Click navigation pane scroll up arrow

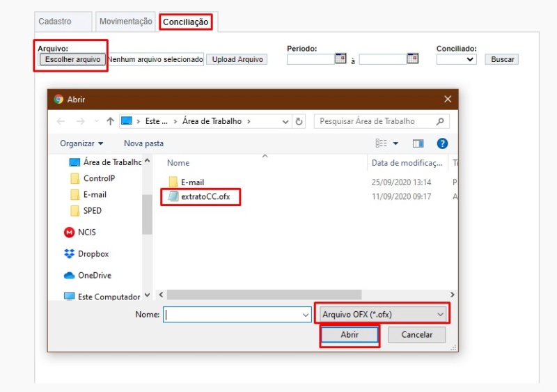coord(148,161)
